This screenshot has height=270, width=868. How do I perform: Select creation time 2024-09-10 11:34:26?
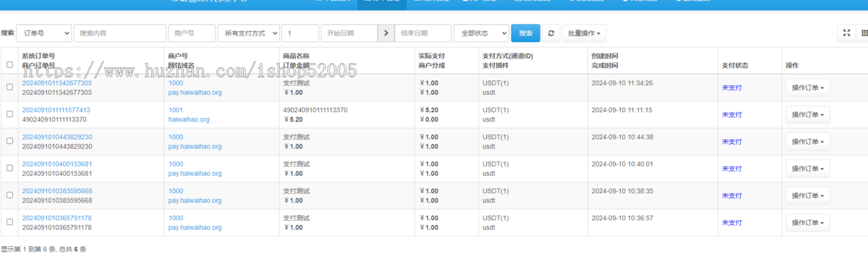point(622,83)
